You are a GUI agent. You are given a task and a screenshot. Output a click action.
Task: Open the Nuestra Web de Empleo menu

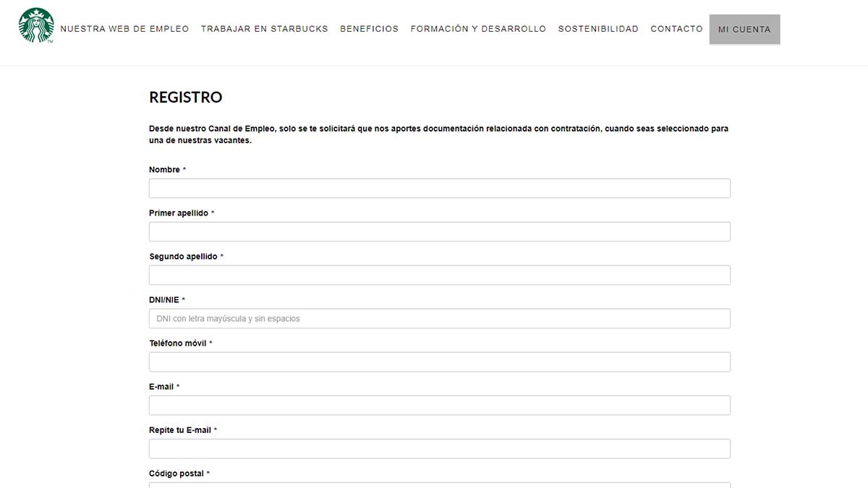click(x=124, y=29)
